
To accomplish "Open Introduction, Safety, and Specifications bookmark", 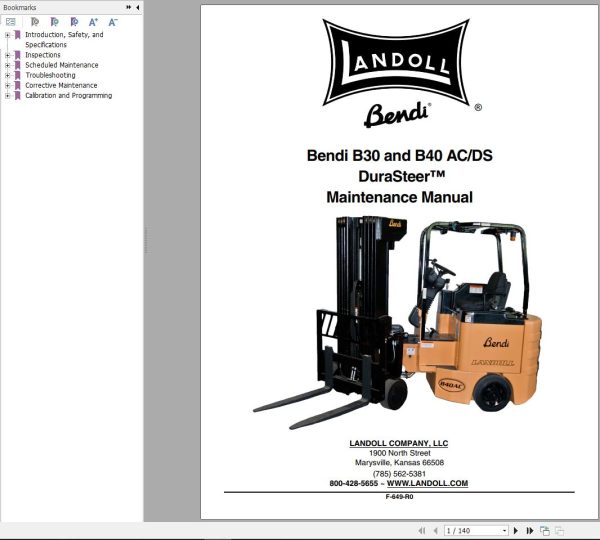I will pyautogui.click(x=64, y=39).
